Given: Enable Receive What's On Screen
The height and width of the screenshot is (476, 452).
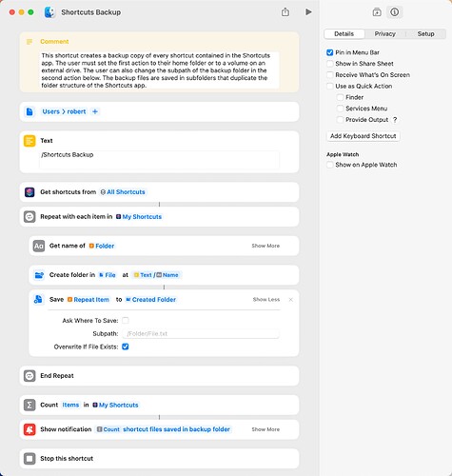Looking at the screenshot, I should [x=330, y=75].
